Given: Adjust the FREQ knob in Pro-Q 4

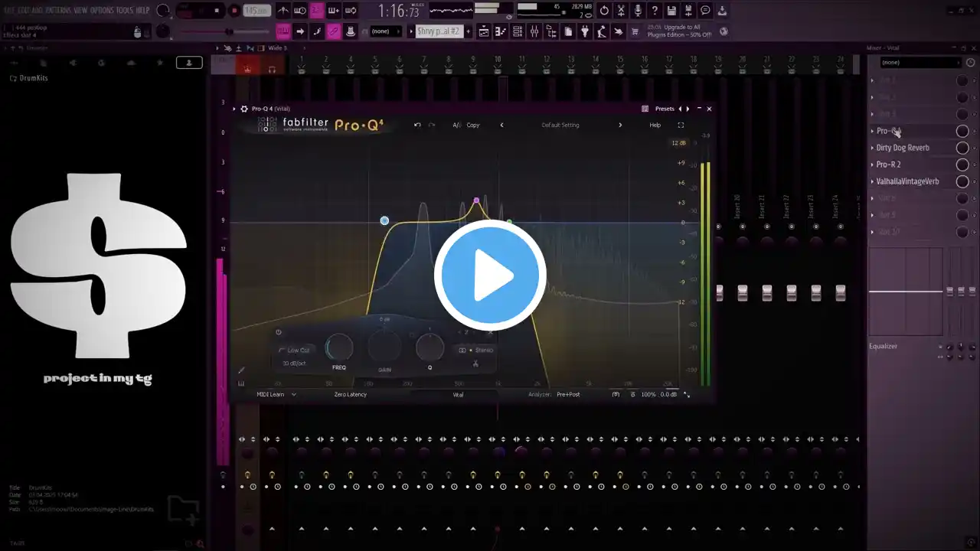Looking at the screenshot, I should click(x=339, y=347).
